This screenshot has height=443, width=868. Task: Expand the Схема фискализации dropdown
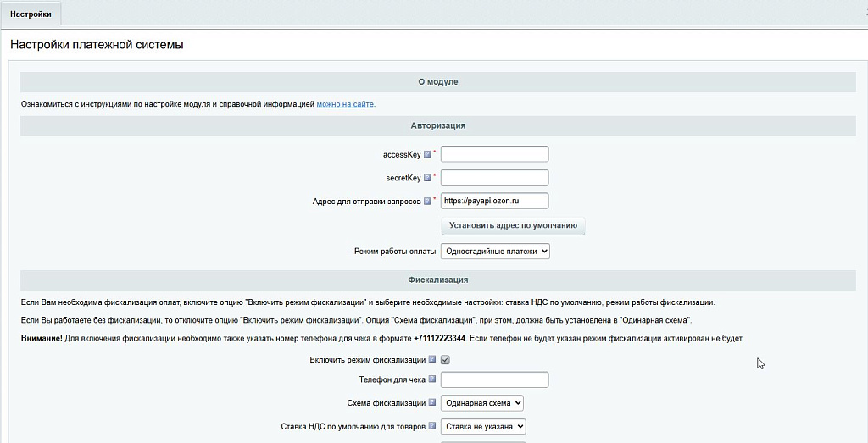(481, 403)
